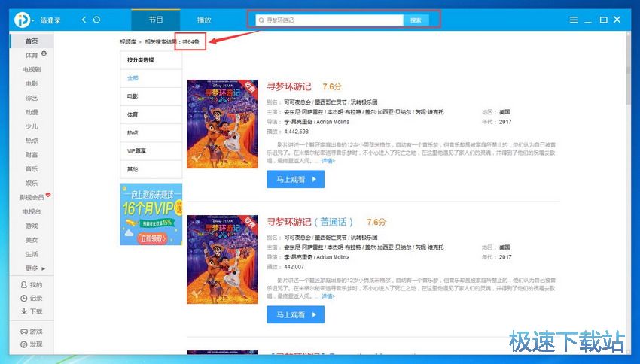The image size is (640, 364).
Task: Select 财富 in the sidebar
Action: point(32,154)
